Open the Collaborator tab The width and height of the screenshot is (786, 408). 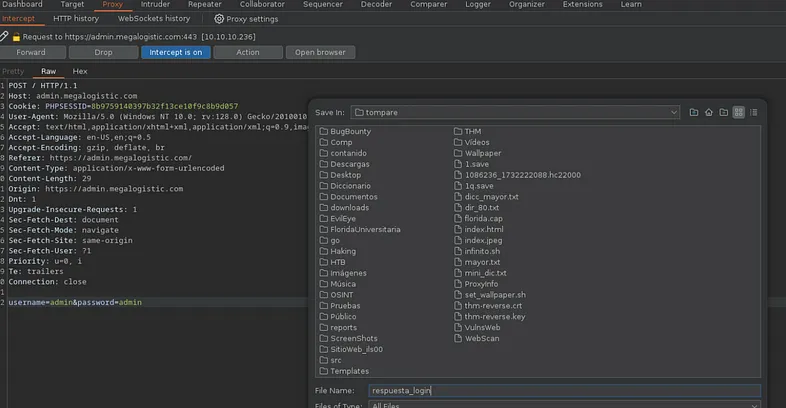click(262, 5)
